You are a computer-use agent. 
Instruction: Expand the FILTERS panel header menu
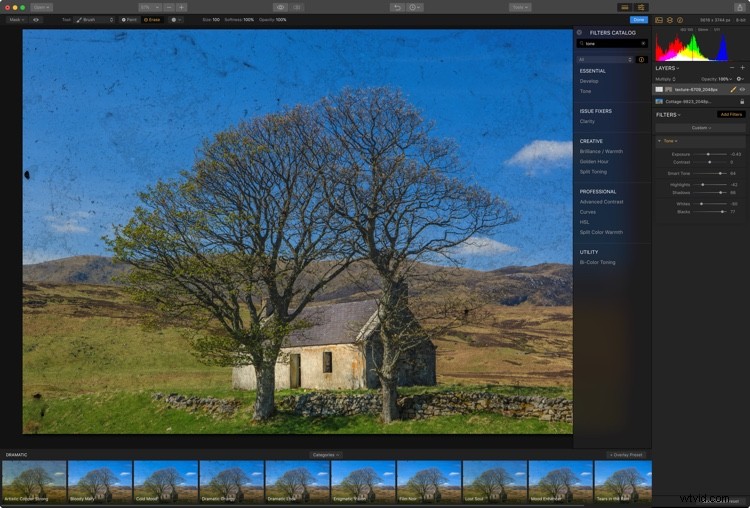click(668, 115)
